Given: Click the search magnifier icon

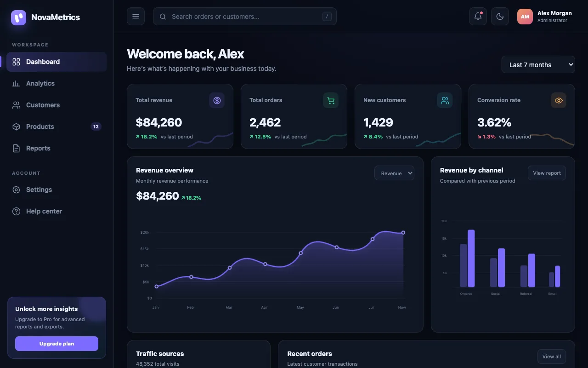Looking at the screenshot, I should [x=163, y=17].
